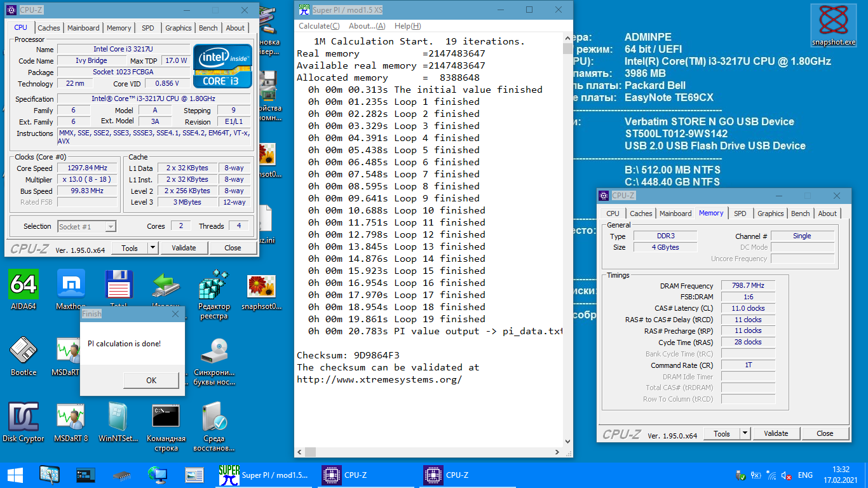The image size is (868, 488).
Task: Open the Среда восстанов... desktop icon
Action: pyautogui.click(x=214, y=427)
